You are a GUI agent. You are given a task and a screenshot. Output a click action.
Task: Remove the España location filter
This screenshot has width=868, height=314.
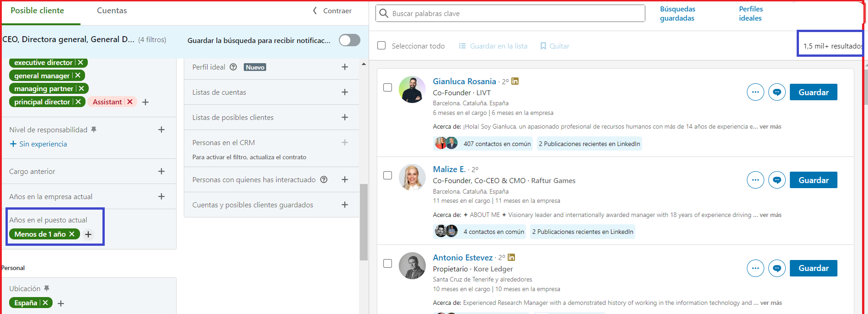click(x=45, y=303)
